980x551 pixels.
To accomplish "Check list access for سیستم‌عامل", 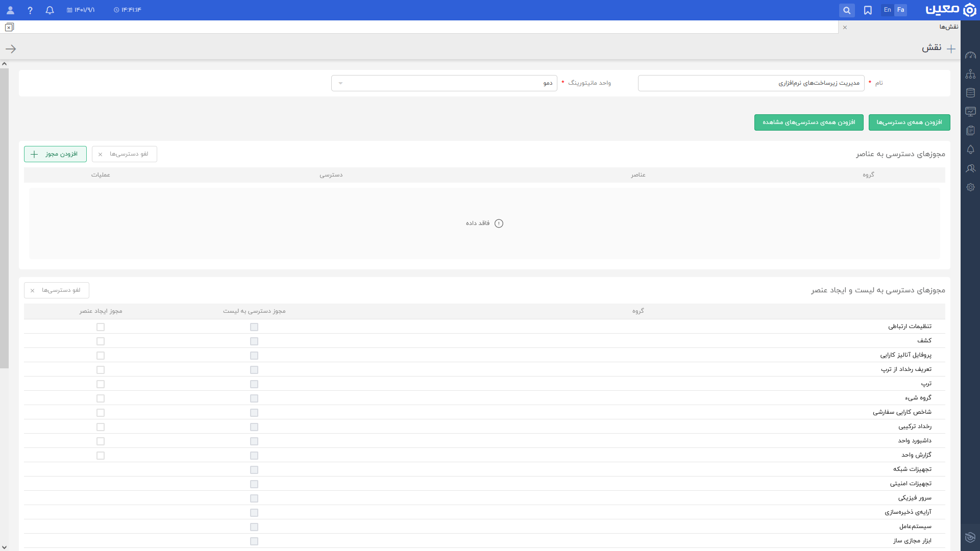I will pos(254,527).
